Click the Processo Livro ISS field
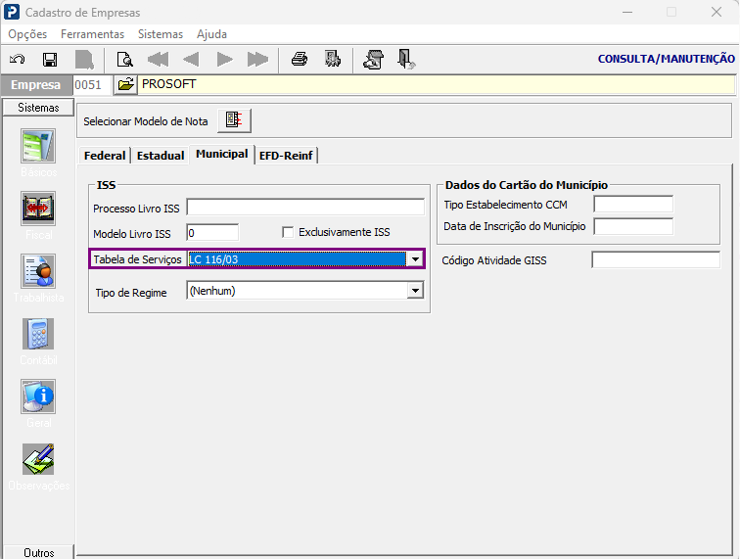Screen dimensions: 740x560 (305, 208)
